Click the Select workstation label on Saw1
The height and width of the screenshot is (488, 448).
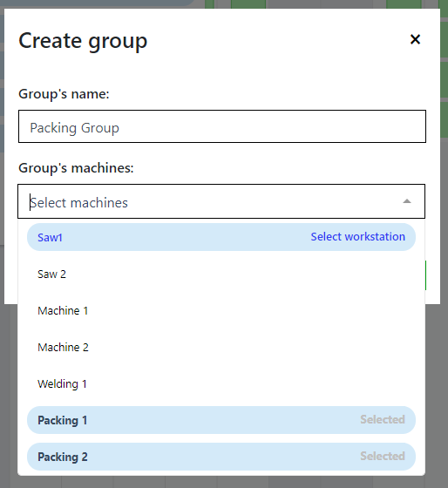pos(357,237)
